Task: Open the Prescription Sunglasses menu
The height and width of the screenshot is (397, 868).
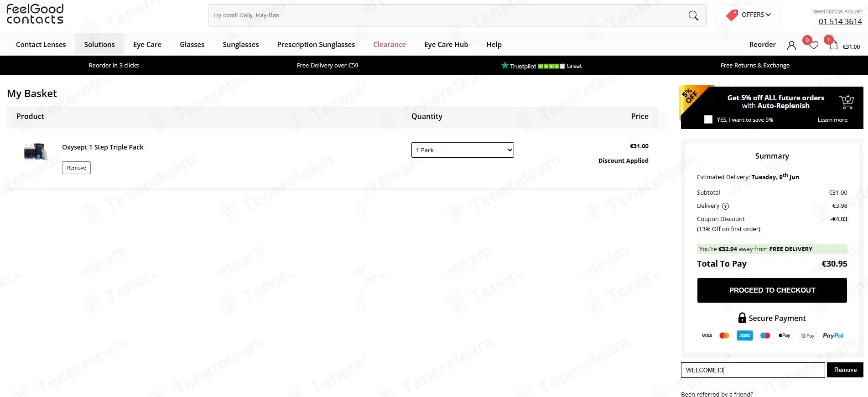Action: coord(316,44)
